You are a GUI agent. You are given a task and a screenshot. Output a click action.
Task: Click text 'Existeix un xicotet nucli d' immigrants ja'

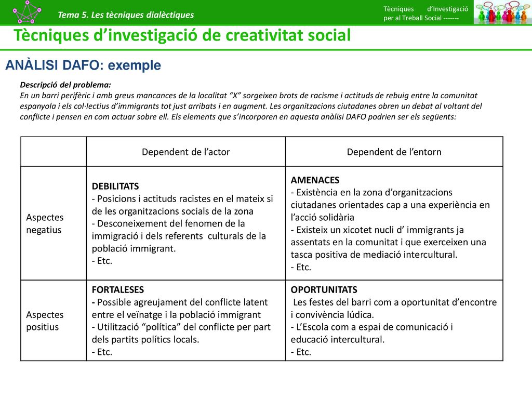[380, 230]
